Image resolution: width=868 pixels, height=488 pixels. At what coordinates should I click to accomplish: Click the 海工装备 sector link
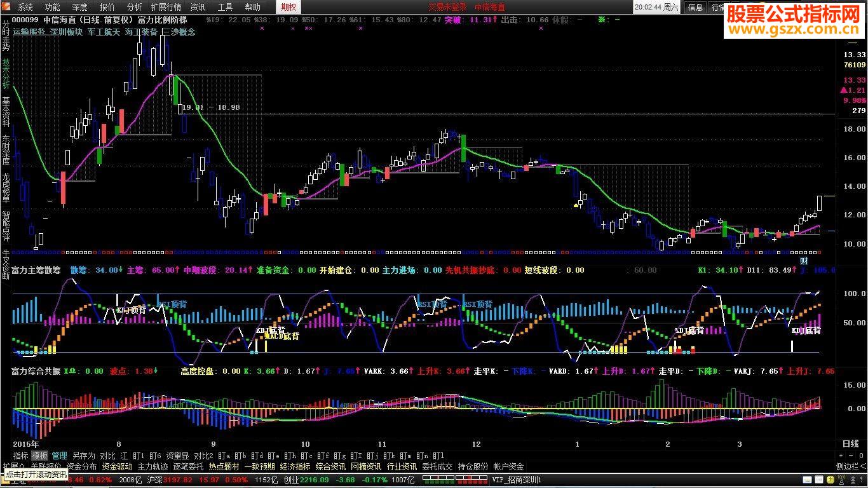coord(142,30)
